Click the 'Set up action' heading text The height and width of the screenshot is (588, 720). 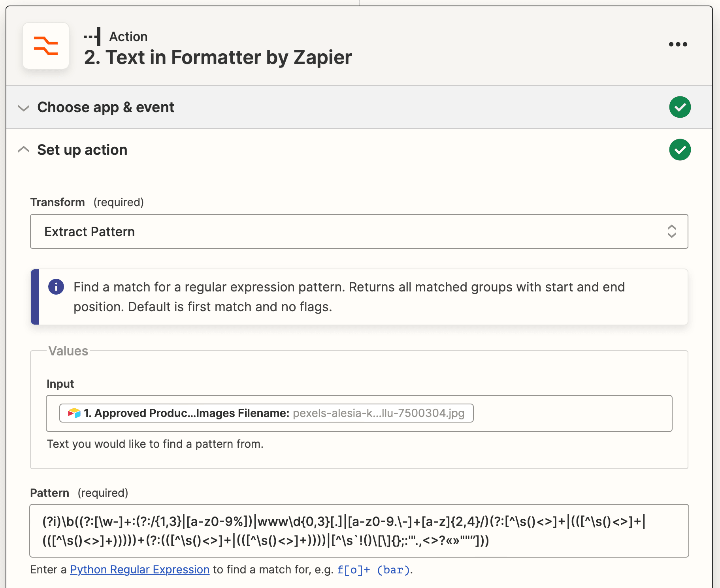[x=82, y=150]
